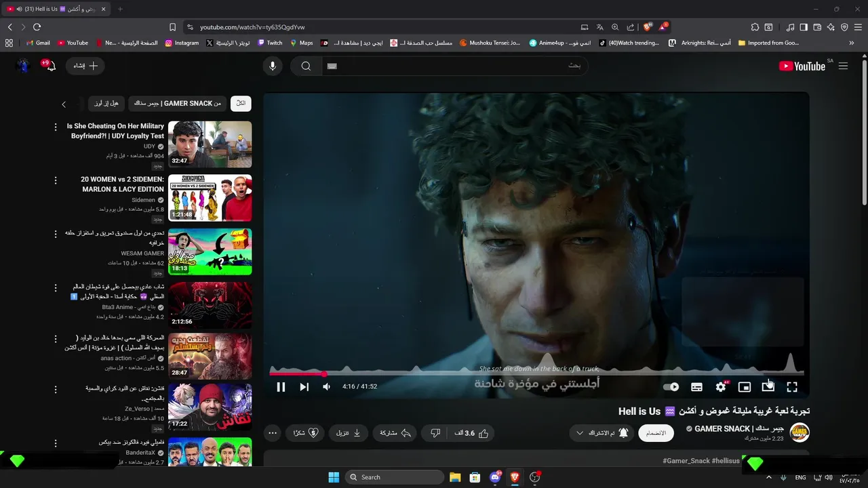Open options menu for BanderitaX video
The image size is (868, 488).
56,443
